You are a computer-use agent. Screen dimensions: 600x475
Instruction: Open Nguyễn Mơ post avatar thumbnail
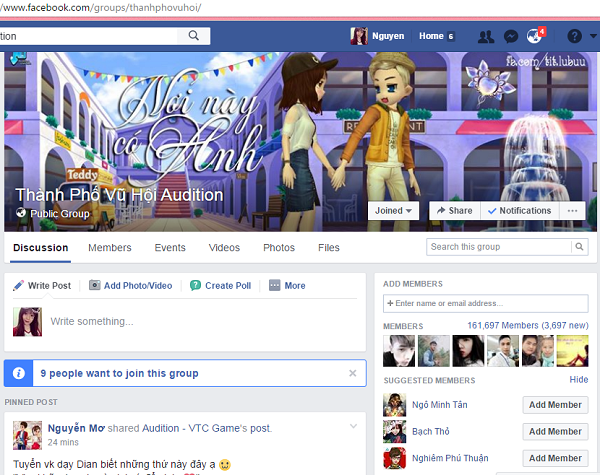(28, 435)
